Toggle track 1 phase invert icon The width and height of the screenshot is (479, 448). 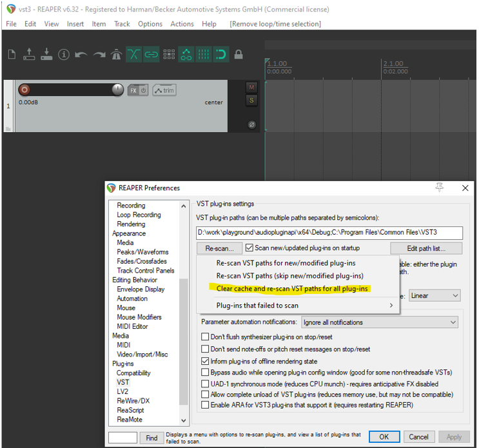pos(251,124)
